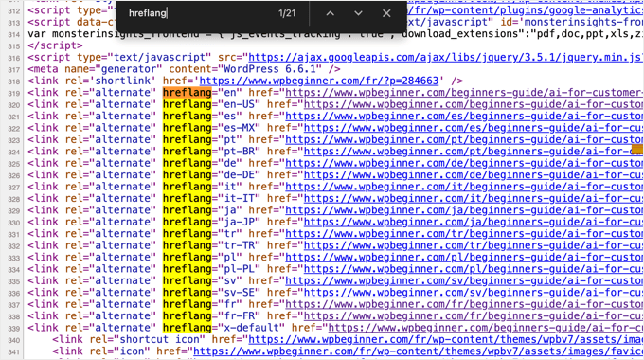This screenshot has height=360, width=644.
Task: Click the "x-default" attribute value
Action: click(x=251, y=328)
